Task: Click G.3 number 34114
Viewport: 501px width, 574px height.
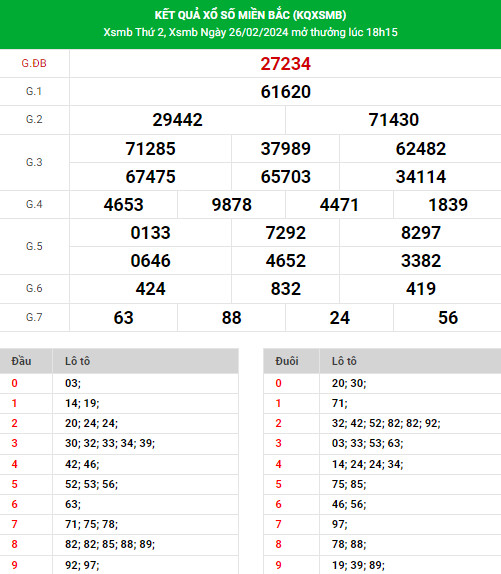Action: pos(420,177)
